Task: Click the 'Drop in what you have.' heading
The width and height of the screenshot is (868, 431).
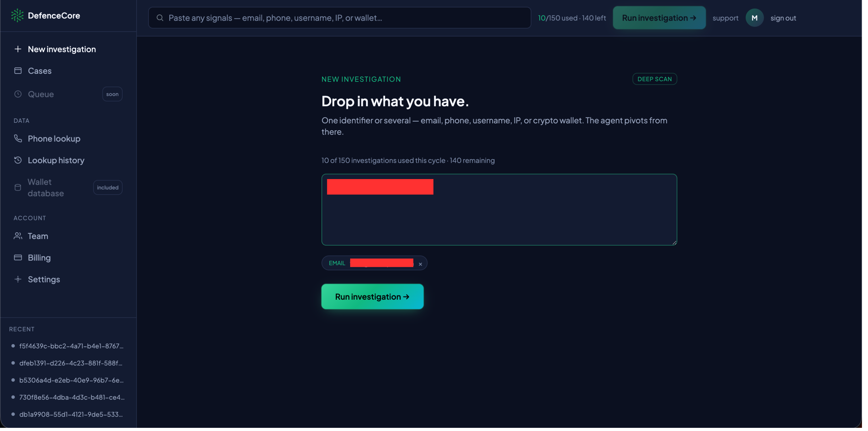Action: pyautogui.click(x=398, y=102)
